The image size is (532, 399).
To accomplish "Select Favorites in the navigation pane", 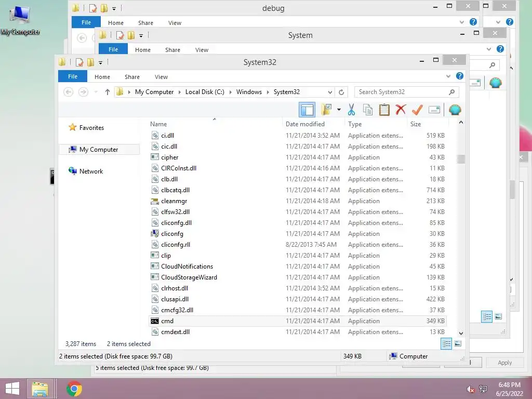I will [91, 128].
